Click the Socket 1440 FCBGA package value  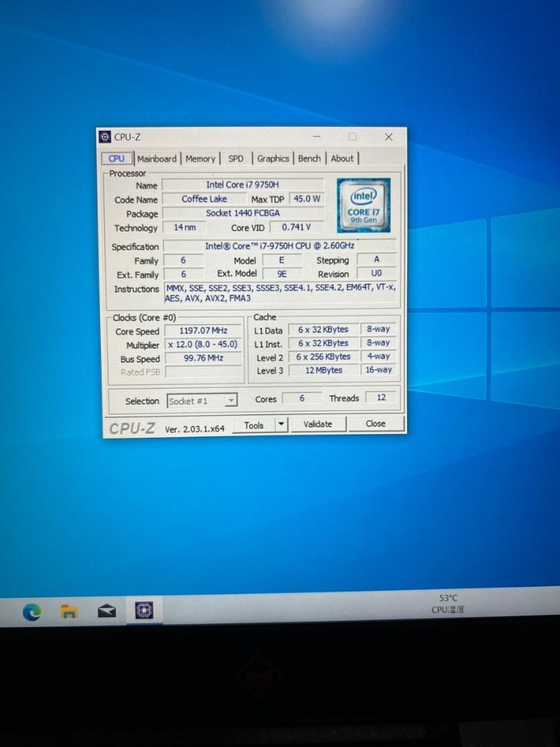243,213
